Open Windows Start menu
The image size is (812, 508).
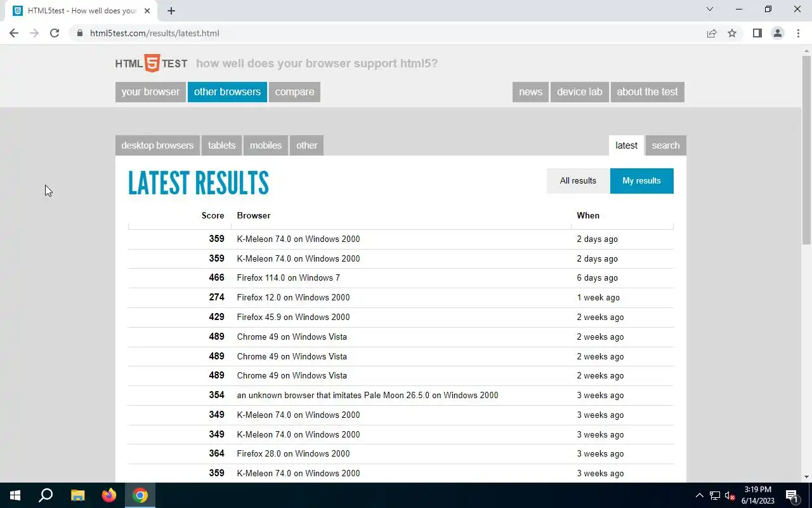tap(15, 495)
